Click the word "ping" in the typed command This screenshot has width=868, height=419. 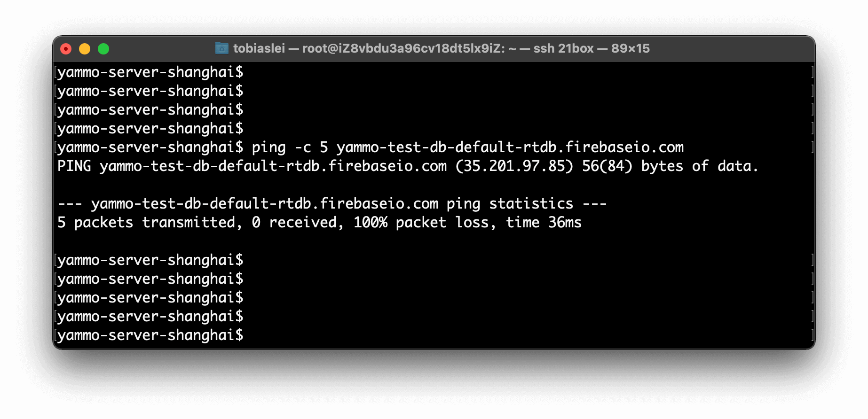[x=268, y=147]
